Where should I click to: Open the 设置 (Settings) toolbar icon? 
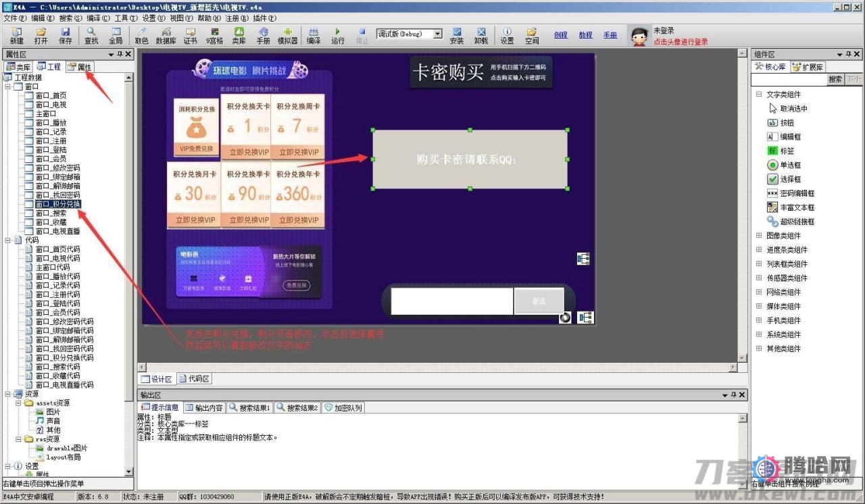point(507,36)
